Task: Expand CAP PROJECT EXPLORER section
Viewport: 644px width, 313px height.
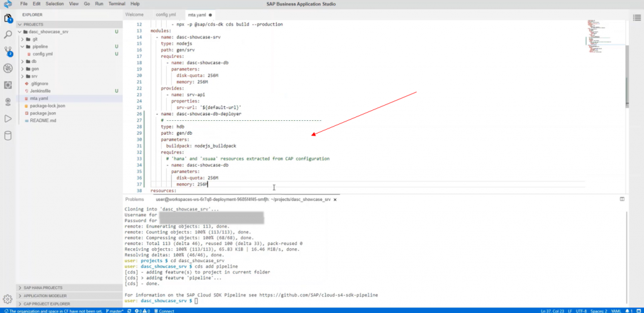Action: coord(69,304)
